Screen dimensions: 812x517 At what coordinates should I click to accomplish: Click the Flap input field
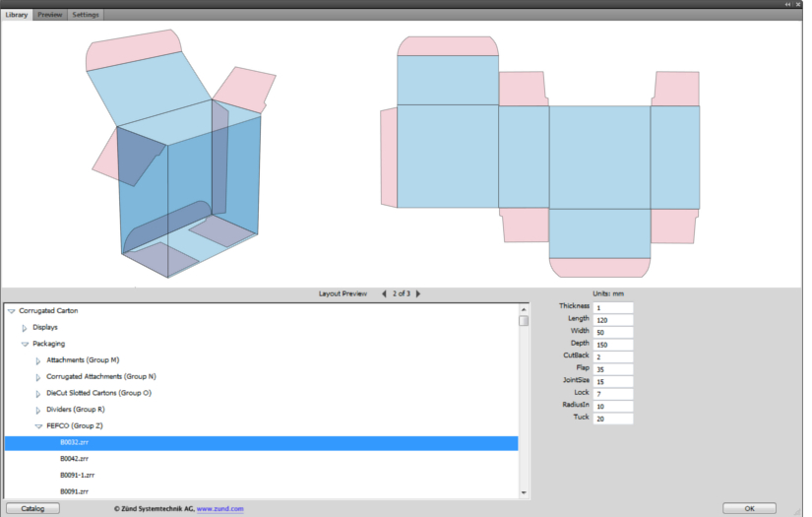coord(612,369)
